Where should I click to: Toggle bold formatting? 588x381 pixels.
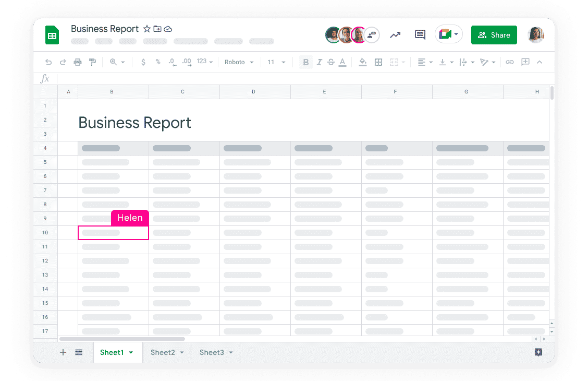(x=306, y=62)
